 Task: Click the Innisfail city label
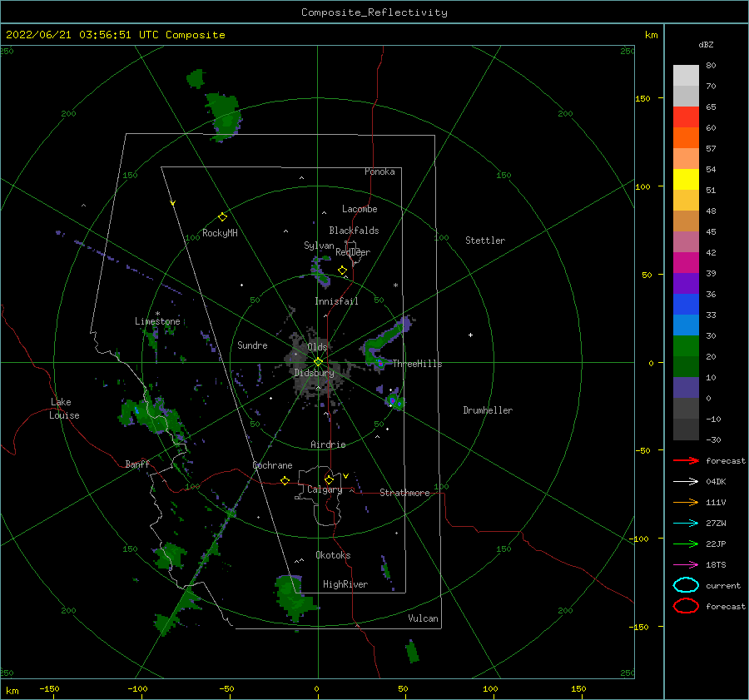click(x=336, y=301)
